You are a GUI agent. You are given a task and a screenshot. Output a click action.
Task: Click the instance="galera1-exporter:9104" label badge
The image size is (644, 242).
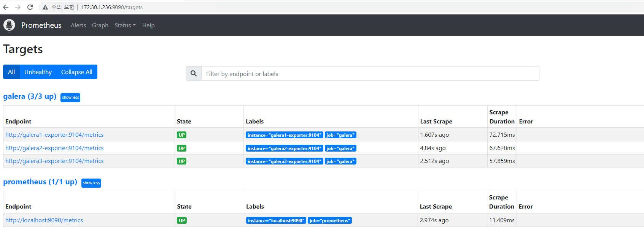pos(285,135)
